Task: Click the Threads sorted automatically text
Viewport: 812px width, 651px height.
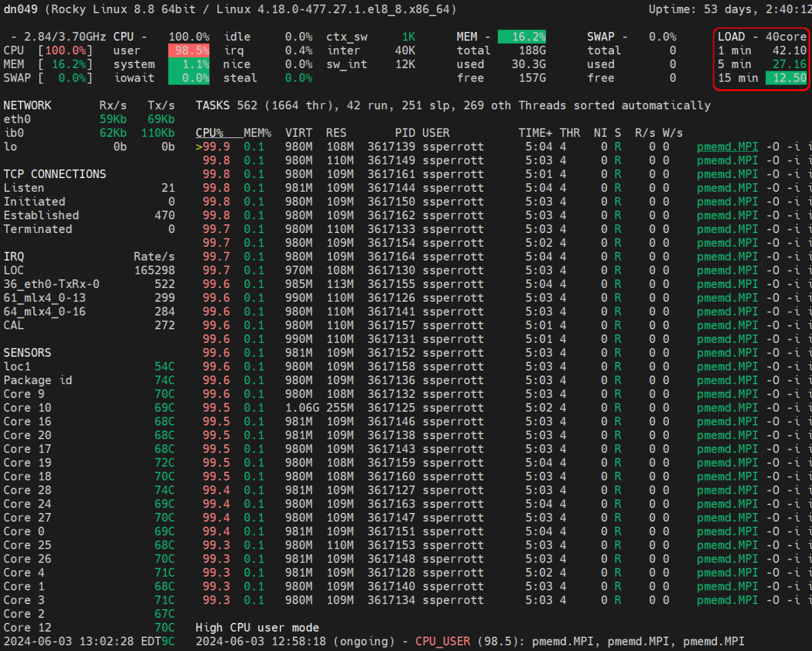Action: 615,106
